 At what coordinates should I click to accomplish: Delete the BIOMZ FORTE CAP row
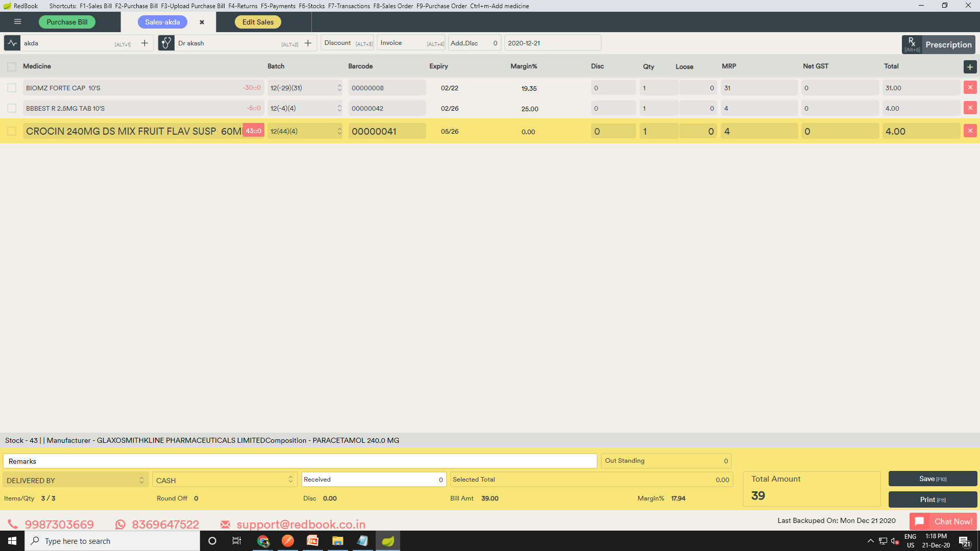tap(970, 88)
